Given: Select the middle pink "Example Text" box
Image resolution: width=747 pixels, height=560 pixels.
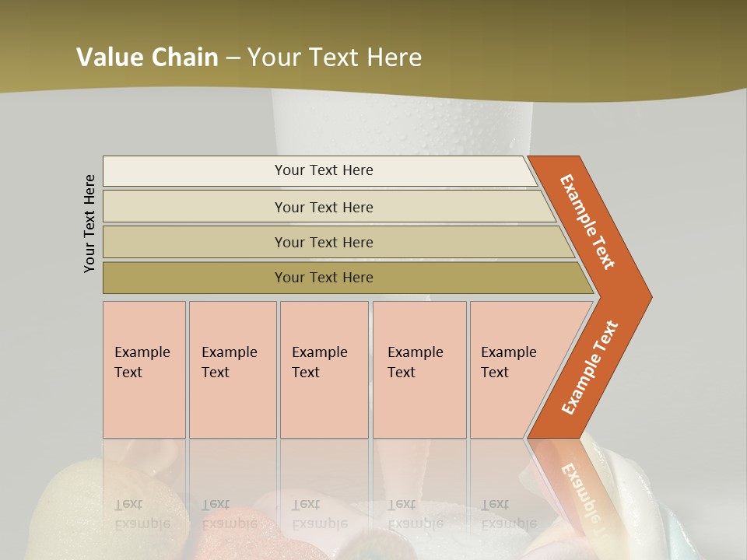Looking at the screenshot, I should [324, 369].
